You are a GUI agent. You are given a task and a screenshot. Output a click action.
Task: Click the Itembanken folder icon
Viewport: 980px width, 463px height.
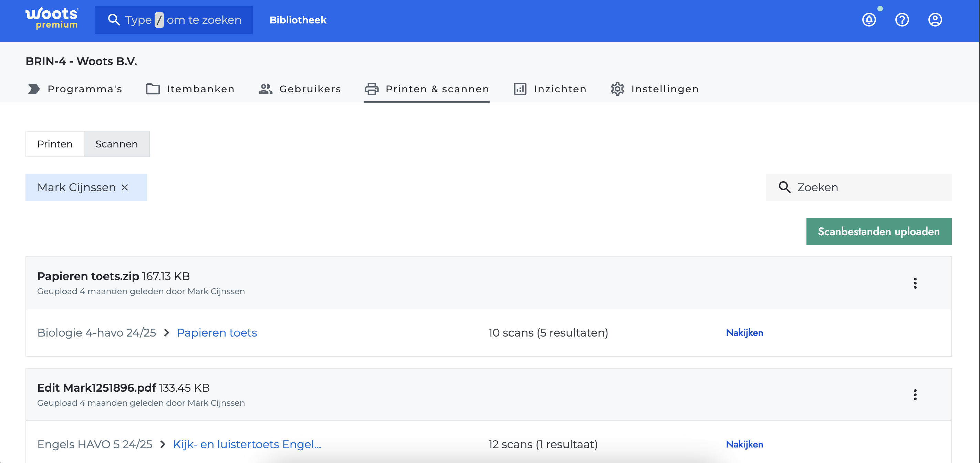point(153,89)
